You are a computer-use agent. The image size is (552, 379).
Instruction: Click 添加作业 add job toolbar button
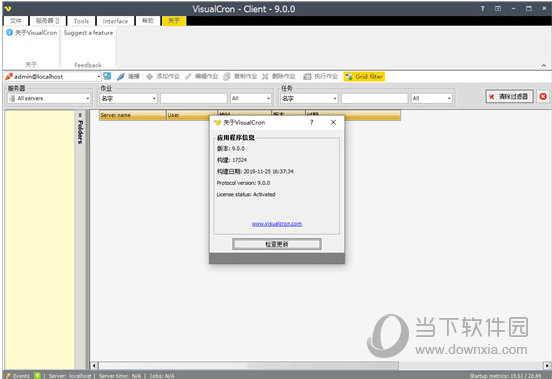pos(163,76)
